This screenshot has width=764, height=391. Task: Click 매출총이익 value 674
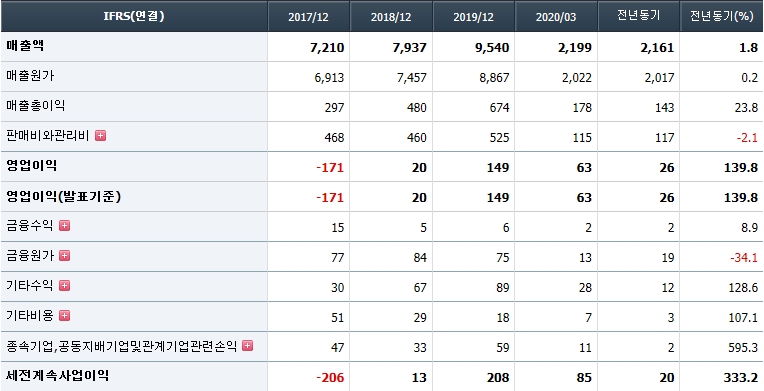[500, 107]
